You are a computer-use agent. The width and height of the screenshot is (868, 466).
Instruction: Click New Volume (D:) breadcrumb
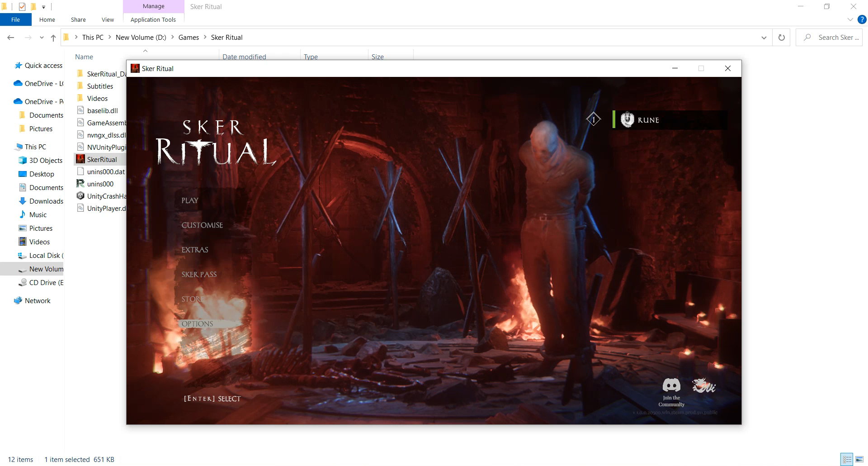141,38
